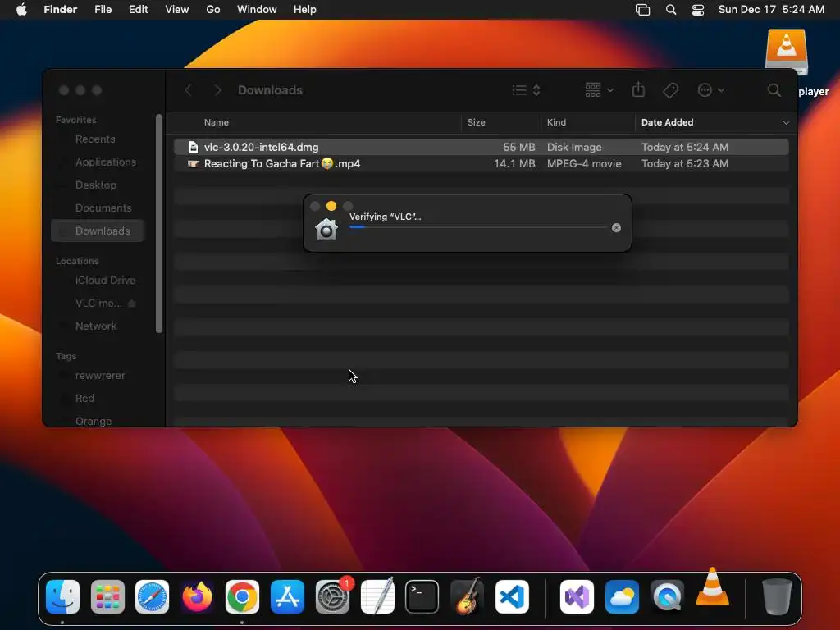840x630 pixels.
Task: Open TextEdit from the Dock
Action: 377,597
